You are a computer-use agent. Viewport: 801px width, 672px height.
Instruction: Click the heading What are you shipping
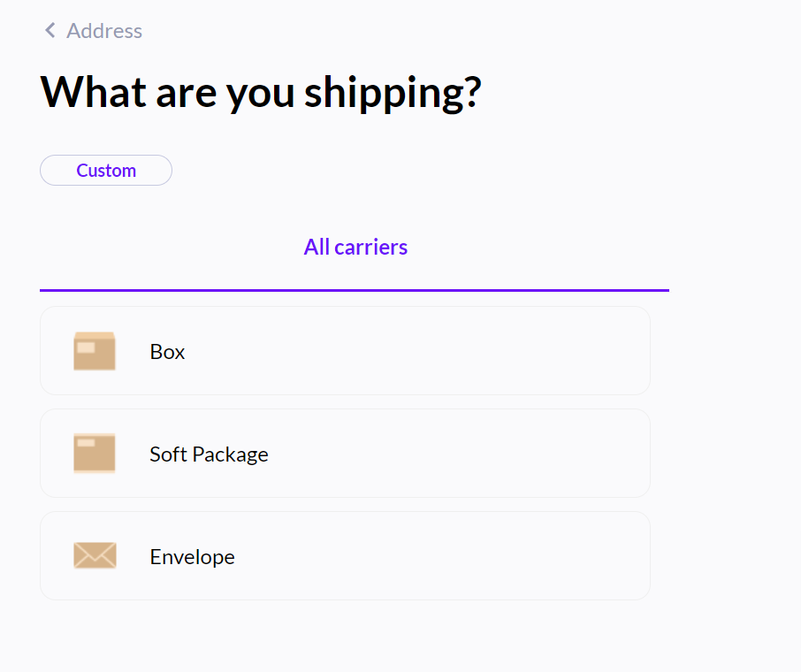pyautogui.click(x=261, y=91)
